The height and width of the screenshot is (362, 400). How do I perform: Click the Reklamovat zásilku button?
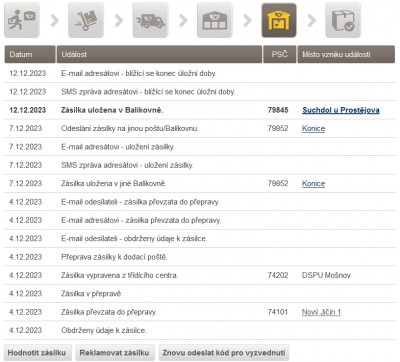point(115,353)
